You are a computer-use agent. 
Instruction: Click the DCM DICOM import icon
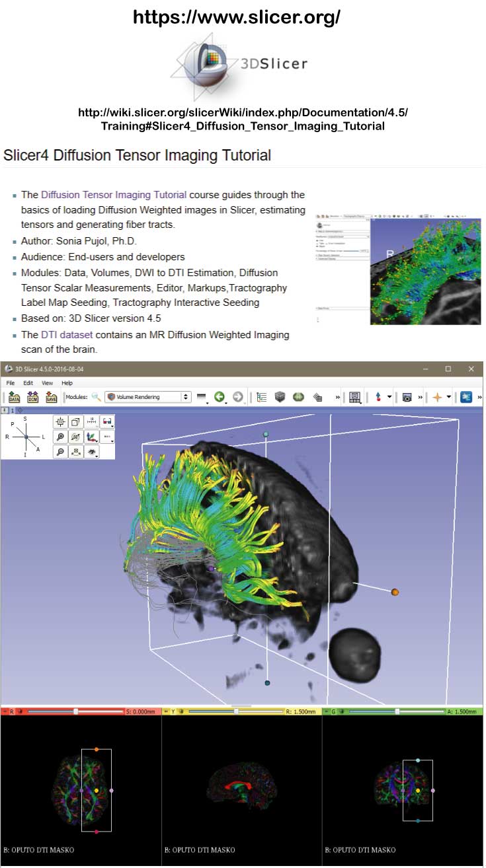pyautogui.click(x=32, y=397)
